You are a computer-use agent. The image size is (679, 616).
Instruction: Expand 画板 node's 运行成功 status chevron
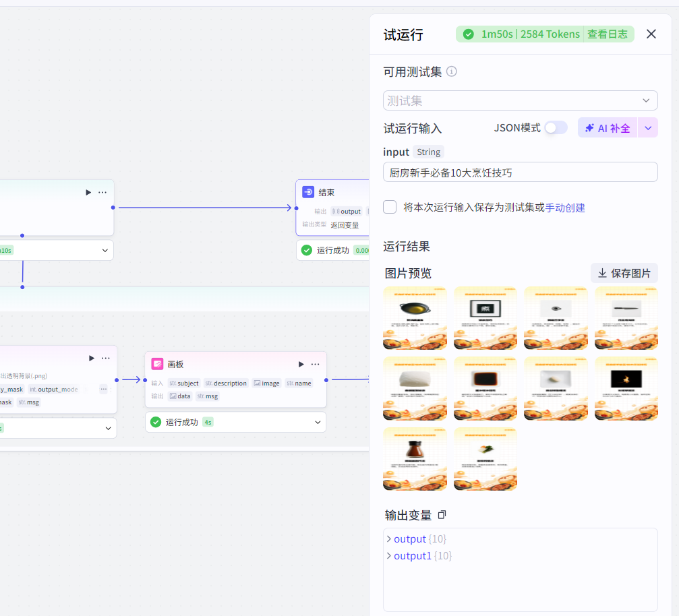click(x=317, y=423)
